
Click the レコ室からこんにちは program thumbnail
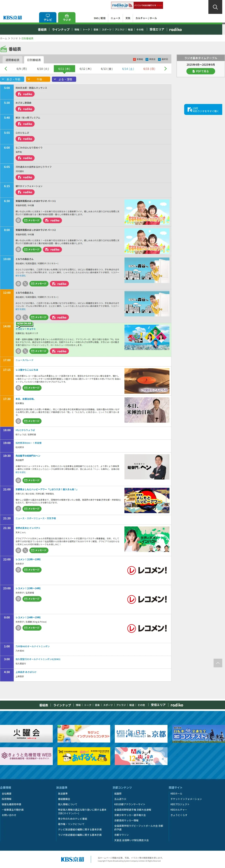[x=147, y=381]
